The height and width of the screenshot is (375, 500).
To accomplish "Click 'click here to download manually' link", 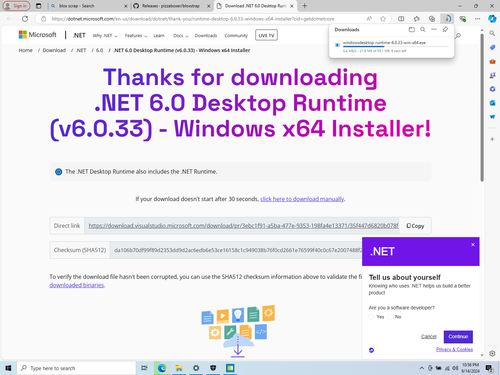I will [302, 199].
